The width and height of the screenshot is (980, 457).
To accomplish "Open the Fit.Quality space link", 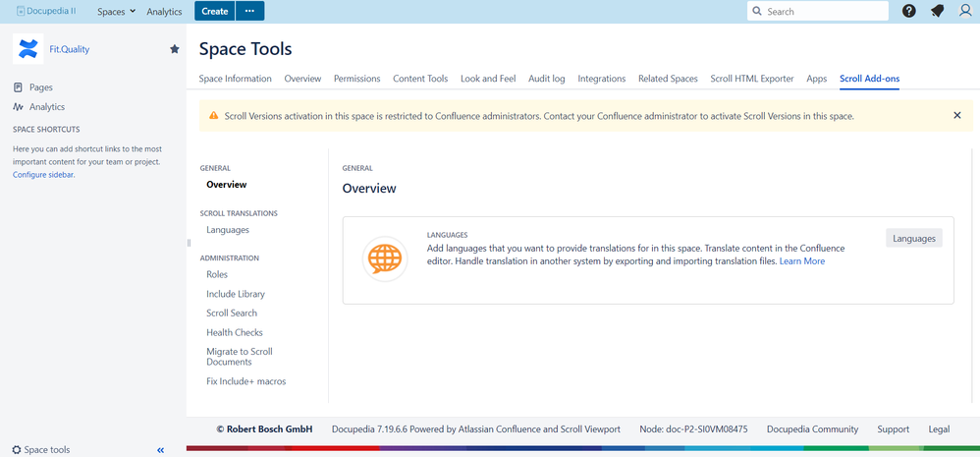I will pos(70,49).
